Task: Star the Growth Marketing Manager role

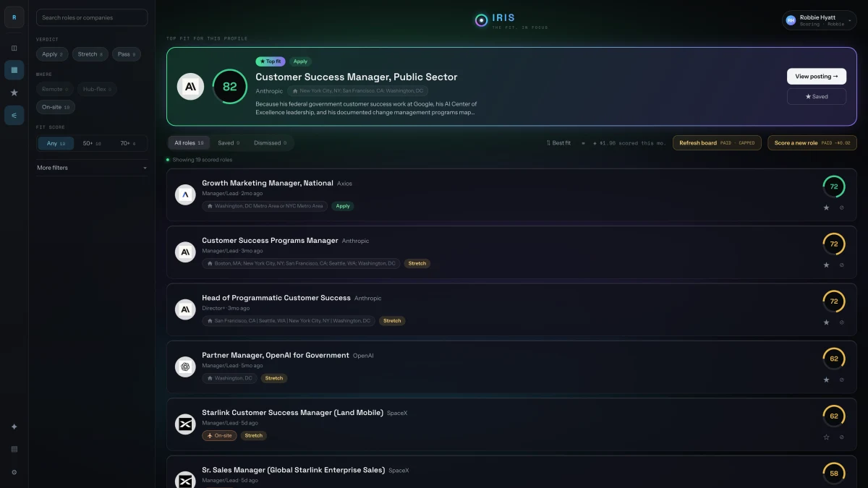Action: (827, 207)
